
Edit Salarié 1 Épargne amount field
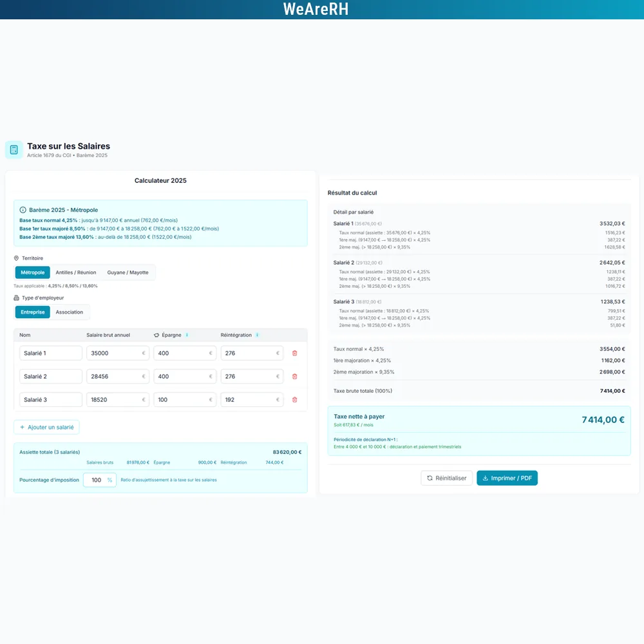click(x=185, y=353)
